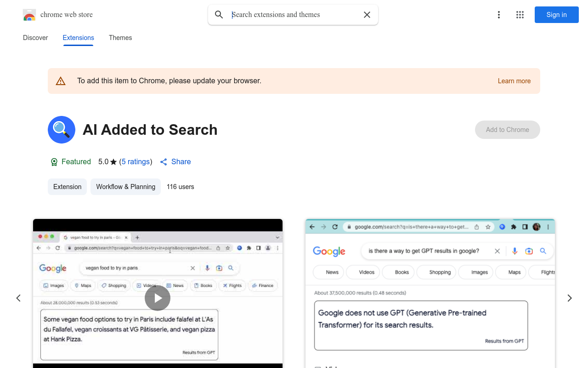Click the Share icon

tap(164, 162)
